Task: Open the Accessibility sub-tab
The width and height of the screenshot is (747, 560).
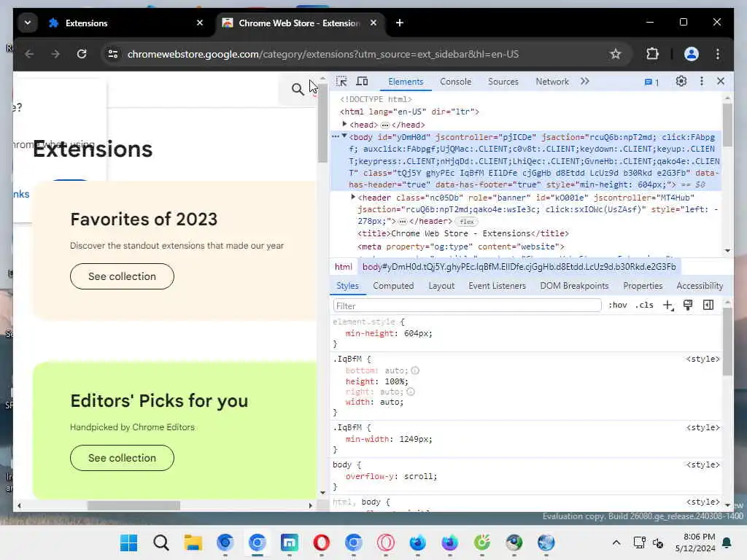Action: coord(700,286)
